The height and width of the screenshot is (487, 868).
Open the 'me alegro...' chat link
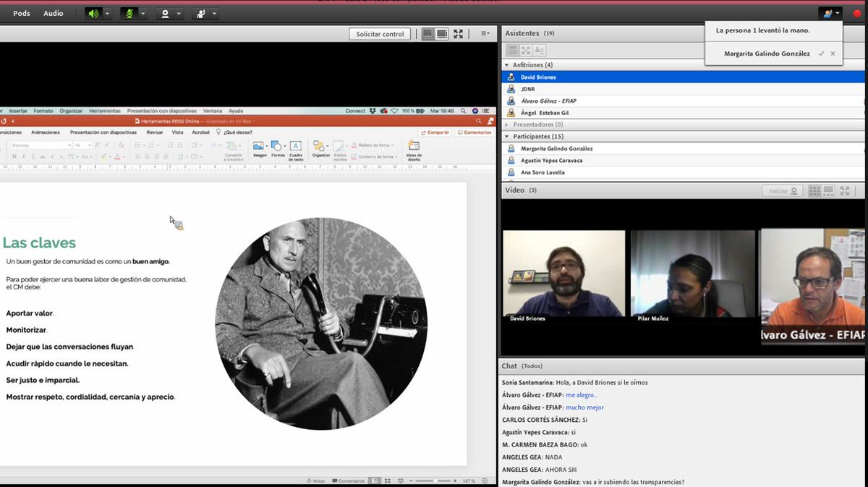pos(582,395)
